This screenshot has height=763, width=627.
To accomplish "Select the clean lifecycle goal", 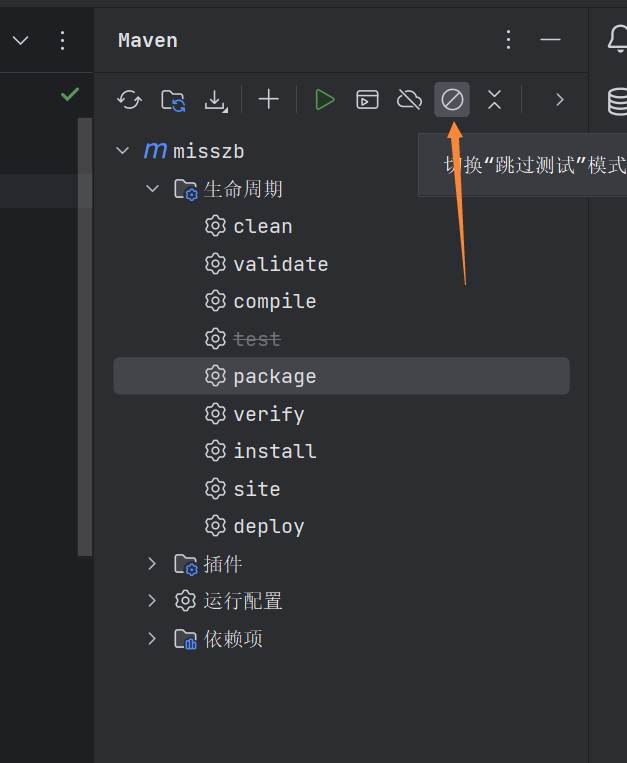I will (263, 226).
